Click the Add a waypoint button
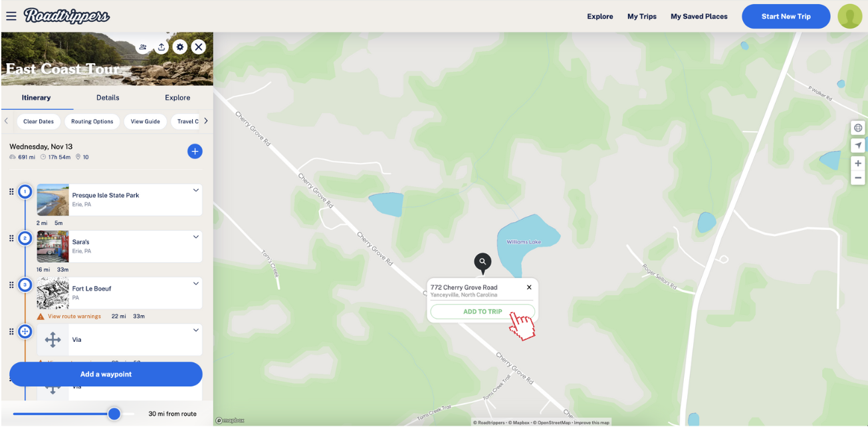Screen dimensions: 868x427 pos(106,374)
